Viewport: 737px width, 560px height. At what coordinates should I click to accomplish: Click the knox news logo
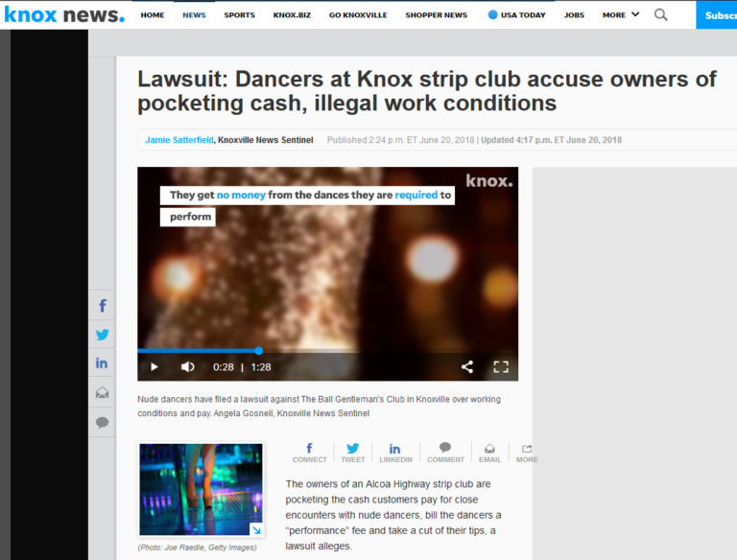pos(64,14)
